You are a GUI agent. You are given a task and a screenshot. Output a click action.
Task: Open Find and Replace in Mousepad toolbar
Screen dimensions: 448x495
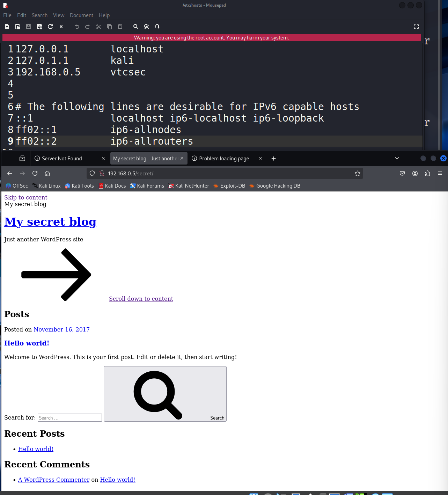[x=147, y=27]
